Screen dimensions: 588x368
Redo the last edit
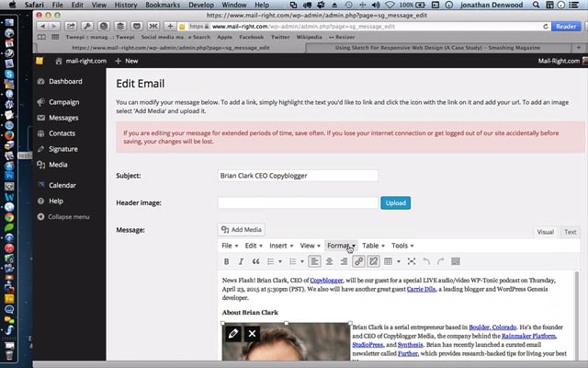coord(441,261)
